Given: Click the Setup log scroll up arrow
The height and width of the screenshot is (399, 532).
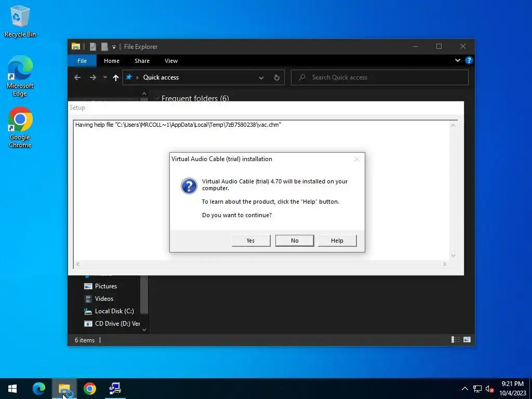Looking at the screenshot, I should point(453,125).
